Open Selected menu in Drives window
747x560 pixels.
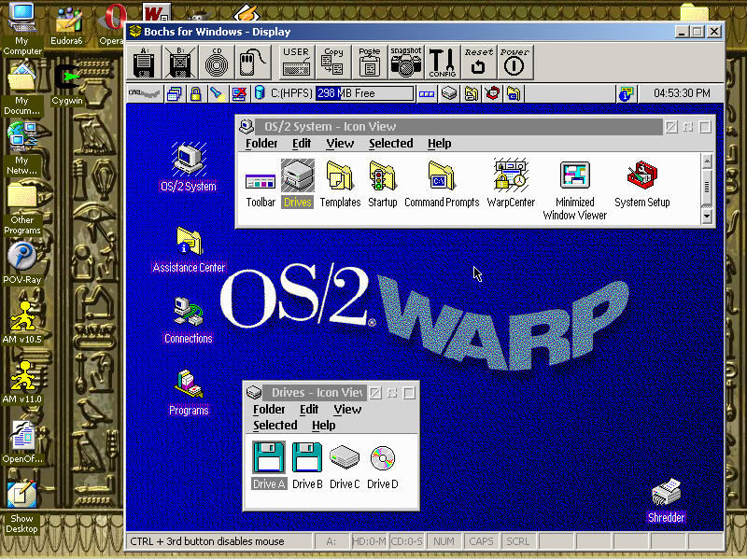(x=275, y=426)
